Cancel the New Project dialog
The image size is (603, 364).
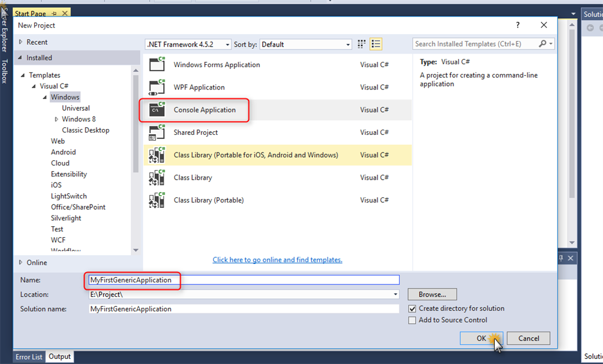pos(528,338)
